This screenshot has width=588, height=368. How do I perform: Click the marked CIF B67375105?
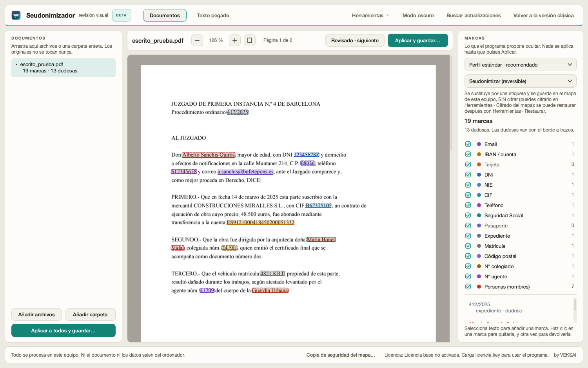click(319, 206)
